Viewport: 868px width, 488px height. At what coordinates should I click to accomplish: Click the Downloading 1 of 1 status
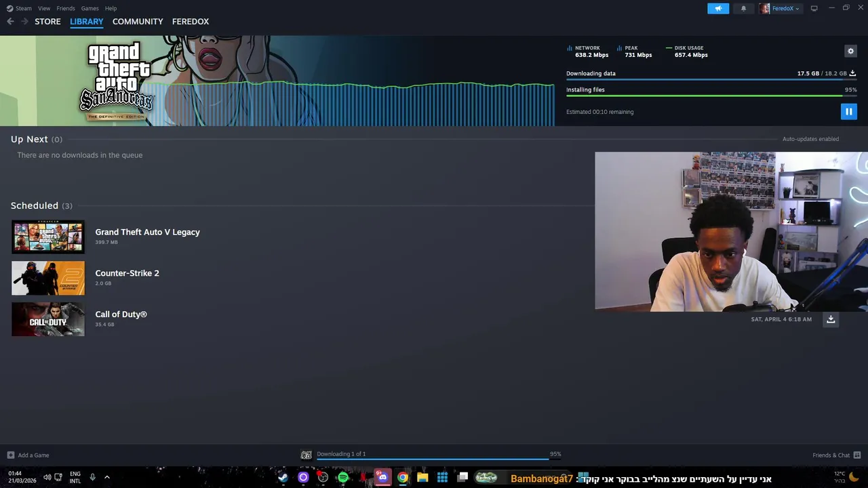coord(341,454)
